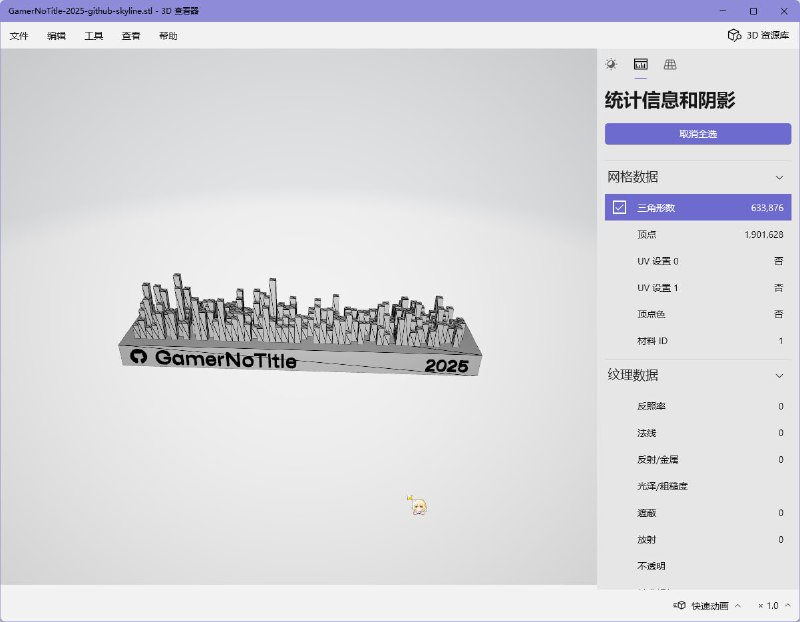
Task: Expand the 快速动画 chevron menu
Action: pyautogui.click(x=738, y=606)
